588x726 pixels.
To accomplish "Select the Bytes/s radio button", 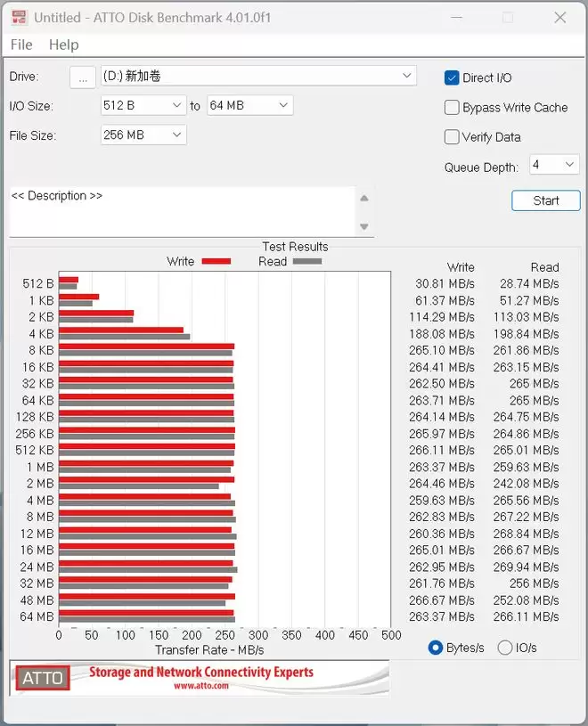I will (x=436, y=648).
